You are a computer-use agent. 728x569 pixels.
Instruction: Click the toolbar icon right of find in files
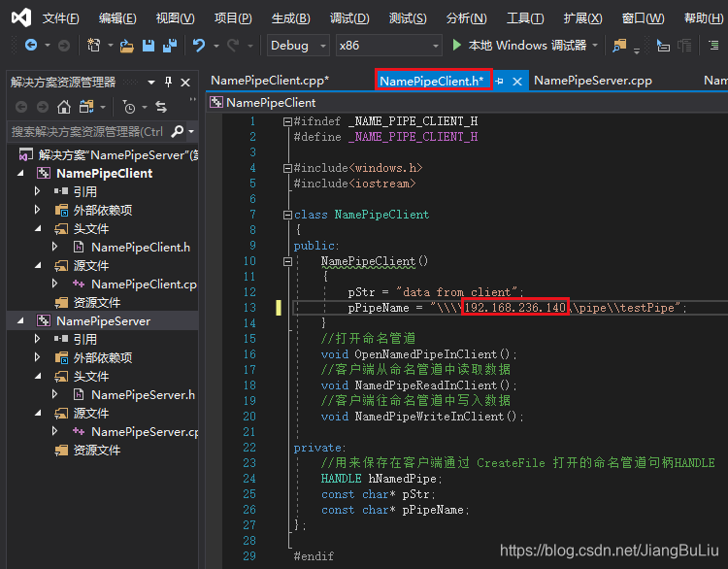[x=663, y=46]
